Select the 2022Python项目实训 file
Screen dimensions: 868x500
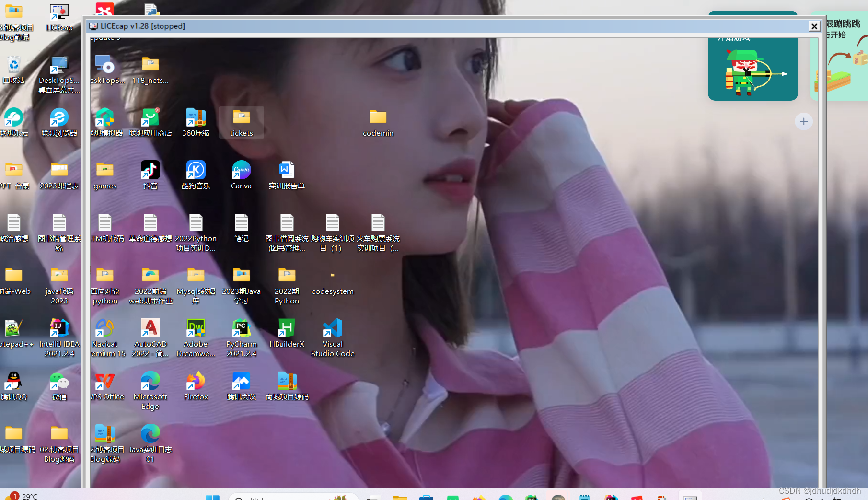[196, 233]
